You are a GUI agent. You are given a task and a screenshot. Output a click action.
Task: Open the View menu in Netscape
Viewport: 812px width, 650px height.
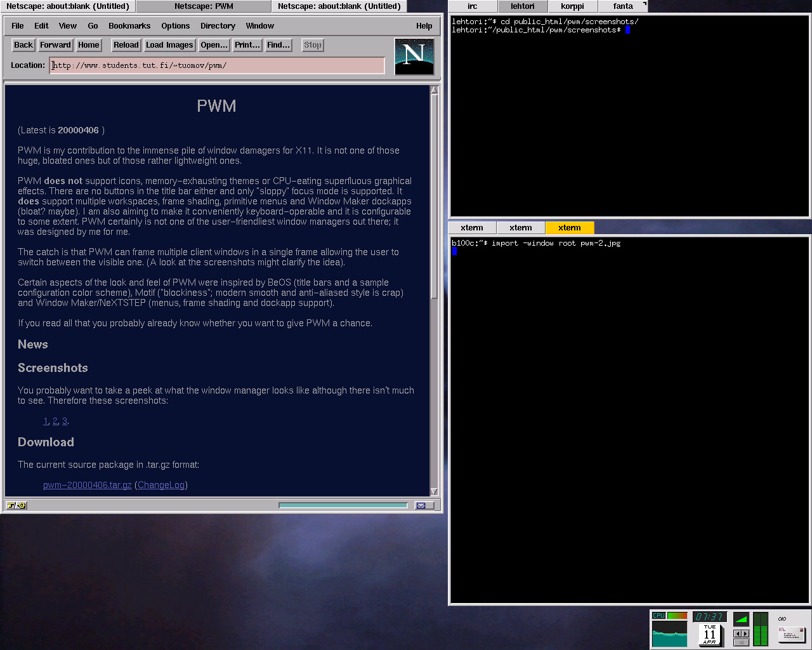68,26
